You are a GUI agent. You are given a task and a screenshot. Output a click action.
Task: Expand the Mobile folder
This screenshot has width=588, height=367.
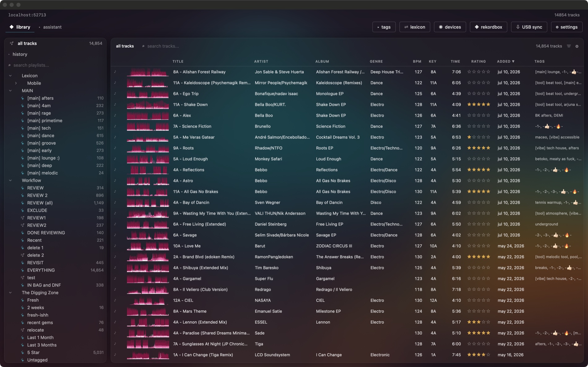16,83
